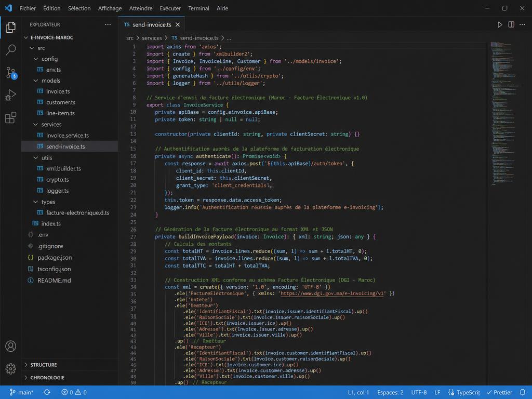The height and width of the screenshot is (399, 532).
Task: Select the send-invoice.ts editor tab
Action: pyautogui.click(x=151, y=25)
